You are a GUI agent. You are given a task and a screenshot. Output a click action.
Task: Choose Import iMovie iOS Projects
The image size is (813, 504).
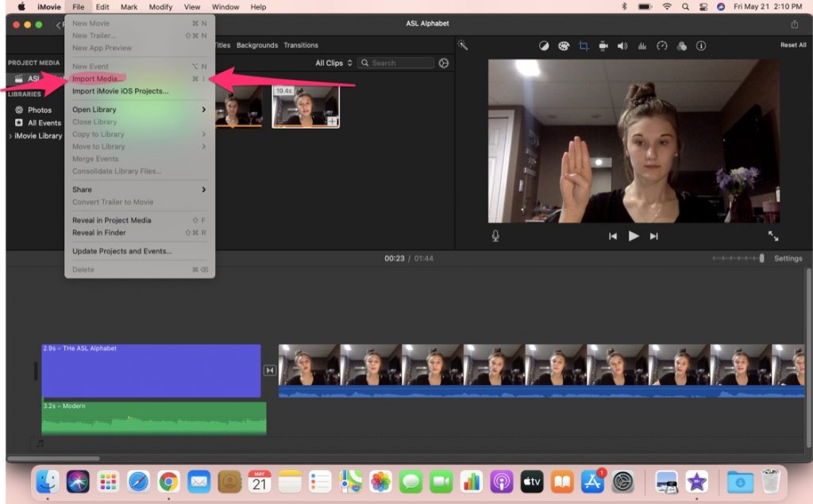(x=139, y=90)
